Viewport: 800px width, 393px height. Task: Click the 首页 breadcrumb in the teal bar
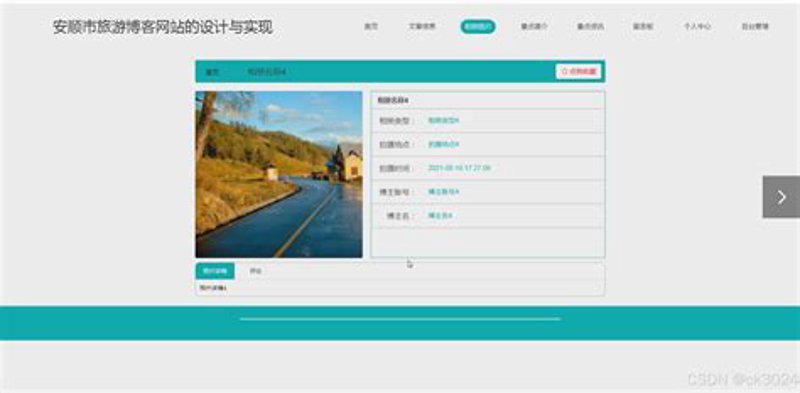[x=212, y=72]
